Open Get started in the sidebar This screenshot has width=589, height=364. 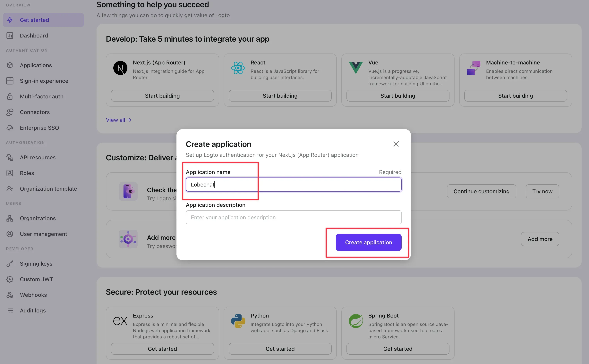click(43, 20)
